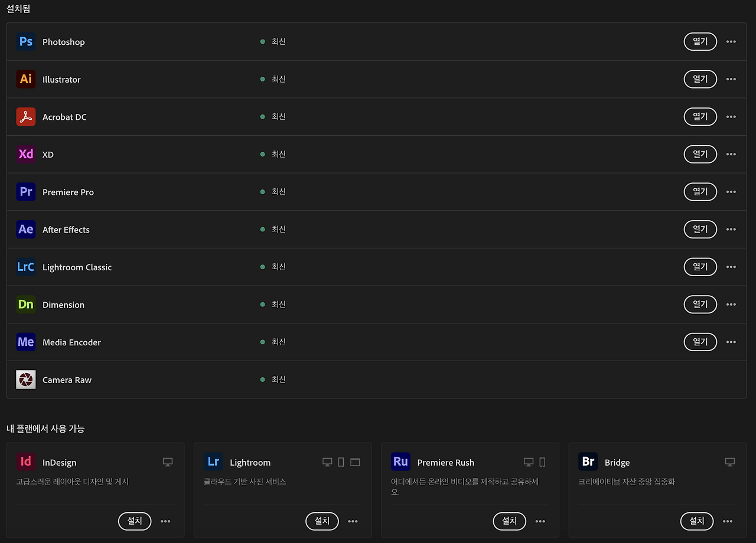This screenshot has width=756, height=543.
Task: Open more options on InDesign card
Action: coord(165,521)
